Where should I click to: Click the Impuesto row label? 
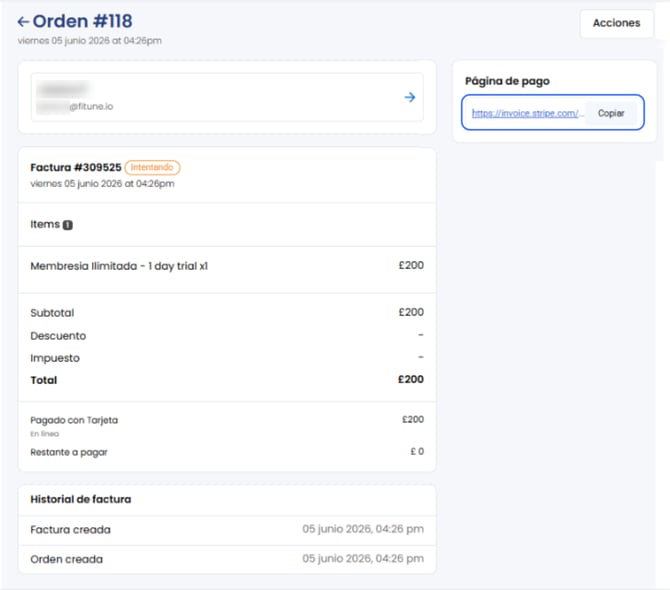coord(55,358)
